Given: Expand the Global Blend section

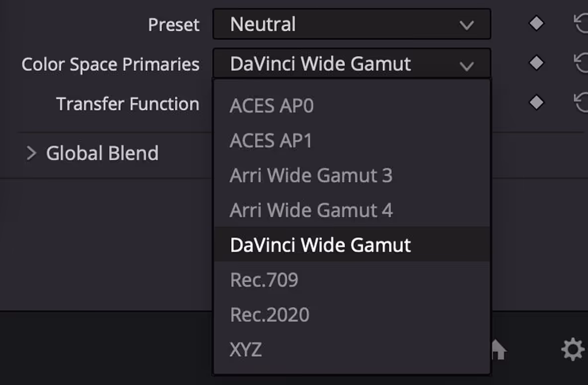Looking at the screenshot, I should [31, 153].
